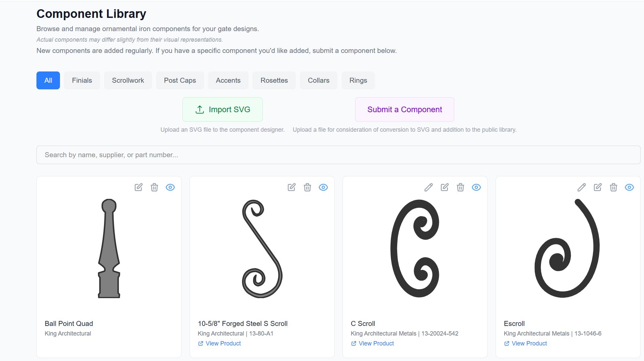
Task: Open the pencil editor for Escroll
Action: 581,187
